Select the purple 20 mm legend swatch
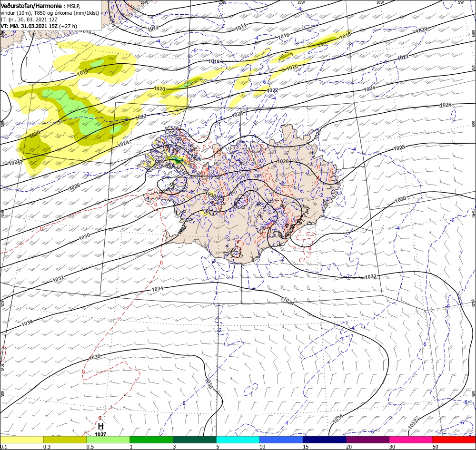The width and height of the screenshot is (476, 450). [367, 440]
